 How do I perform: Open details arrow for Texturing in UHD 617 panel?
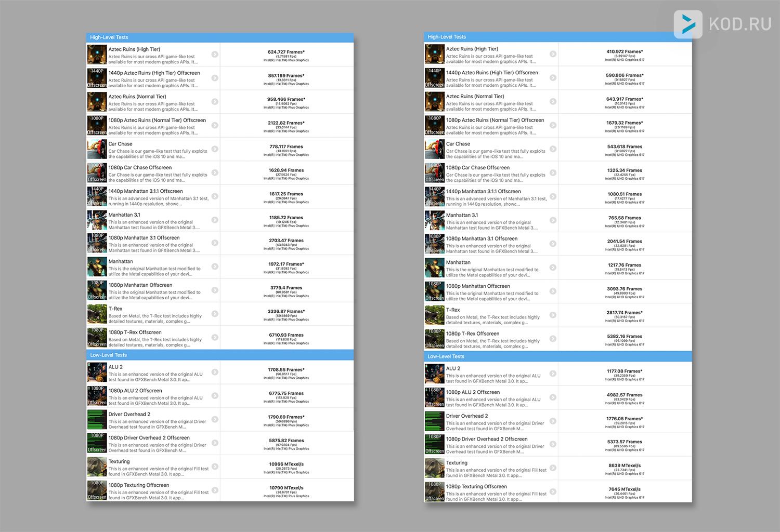point(553,468)
